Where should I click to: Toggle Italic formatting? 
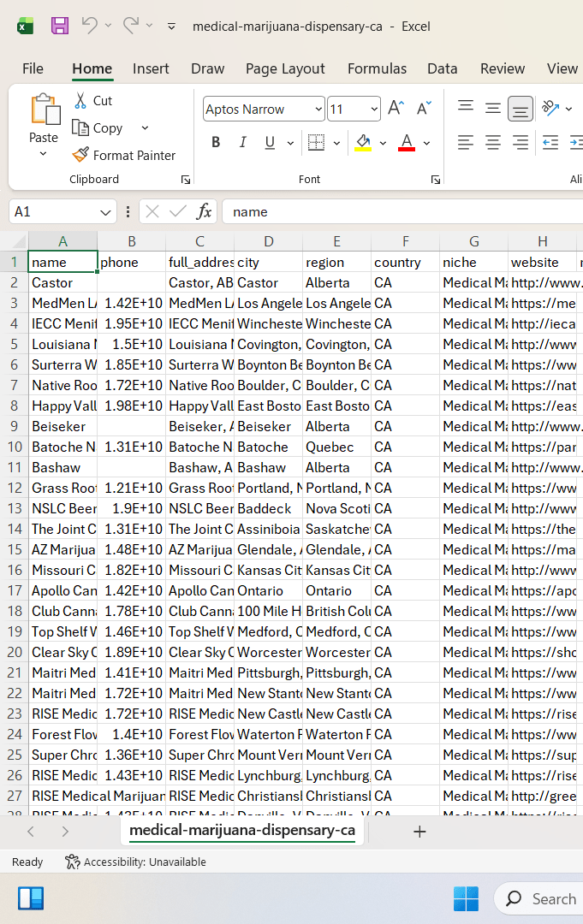(242, 142)
